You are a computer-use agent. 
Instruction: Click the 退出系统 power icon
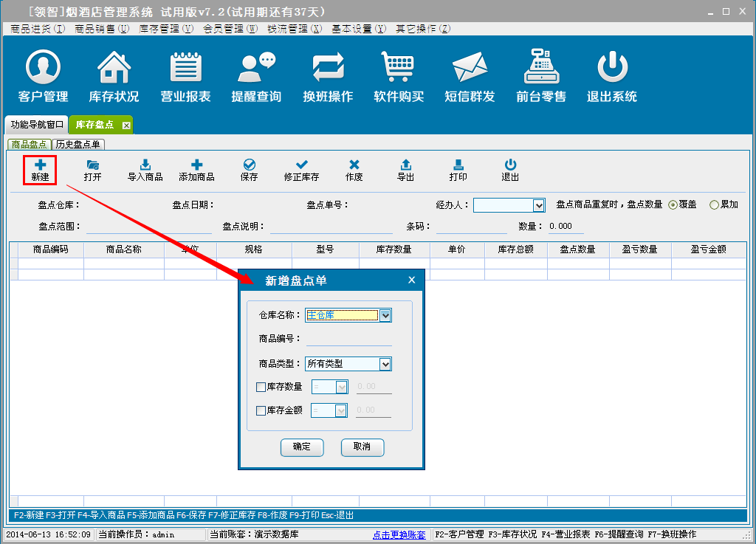click(611, 69)
